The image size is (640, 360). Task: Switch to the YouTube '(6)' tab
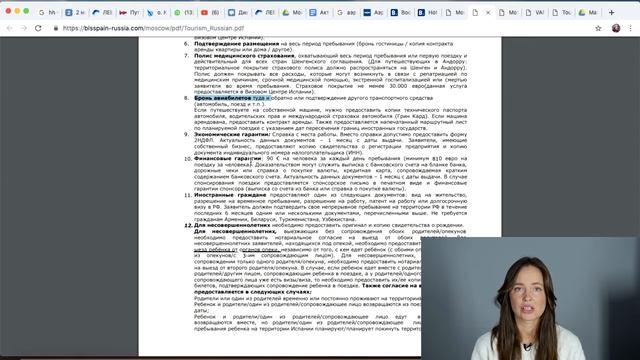click(x=211, y=13)
